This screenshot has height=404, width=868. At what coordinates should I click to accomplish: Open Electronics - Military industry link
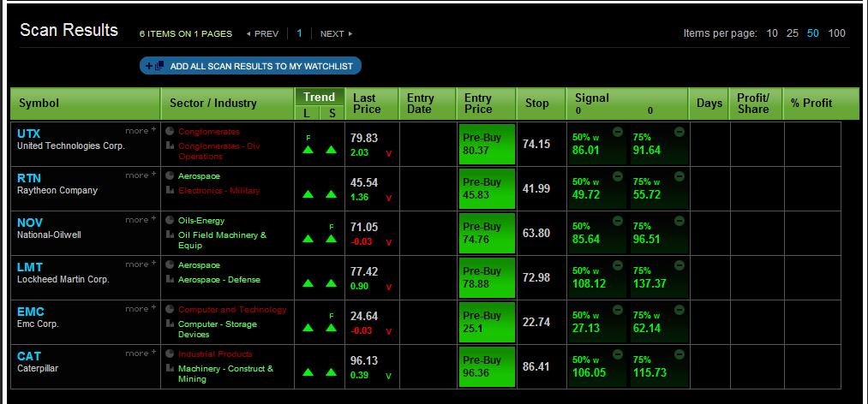coord(218,191)
